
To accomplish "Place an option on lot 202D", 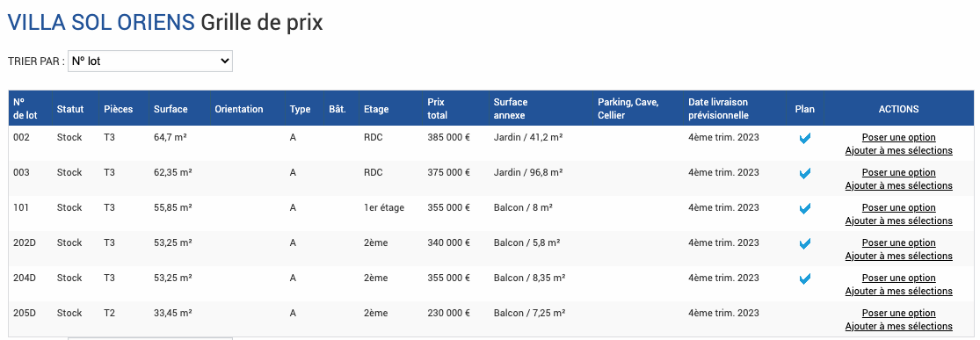I will 899,242.
